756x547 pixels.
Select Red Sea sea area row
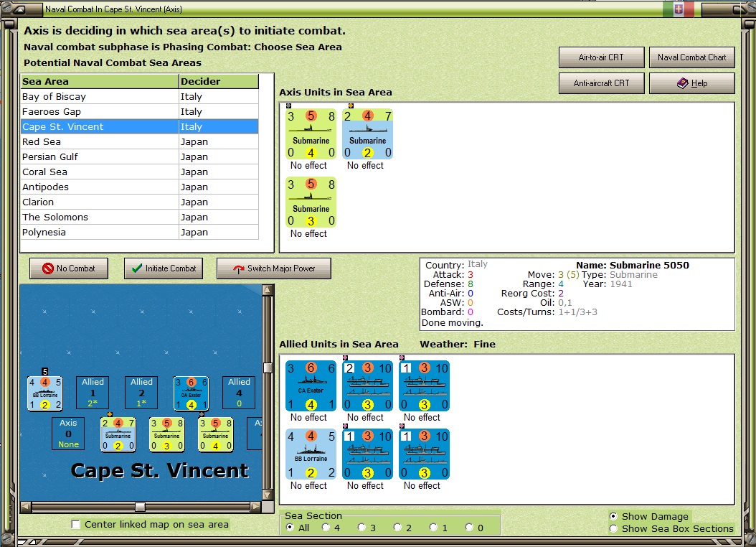click(x=140, y=142)
